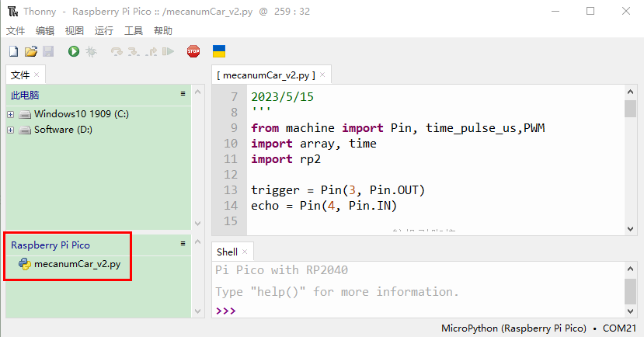This screenshot has height=337, width=644.
Task: Click the editor vertical scrollbar thumb
Action: click(x=630, y=109)
